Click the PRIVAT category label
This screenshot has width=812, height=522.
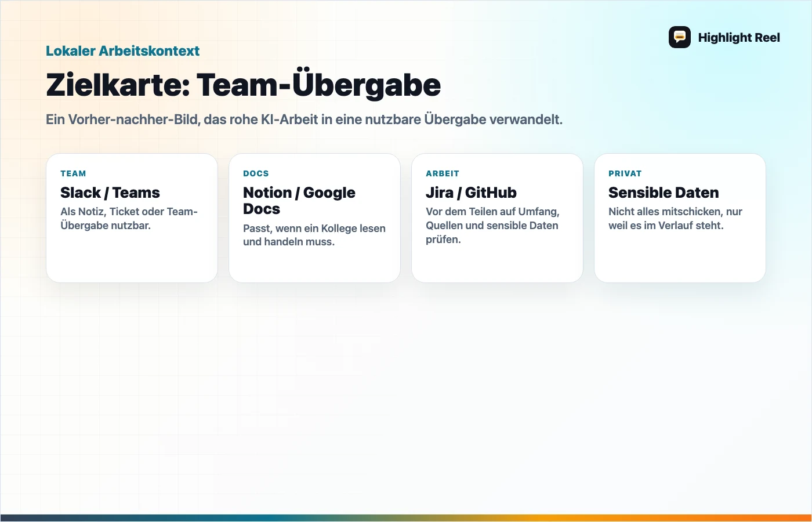625,173
